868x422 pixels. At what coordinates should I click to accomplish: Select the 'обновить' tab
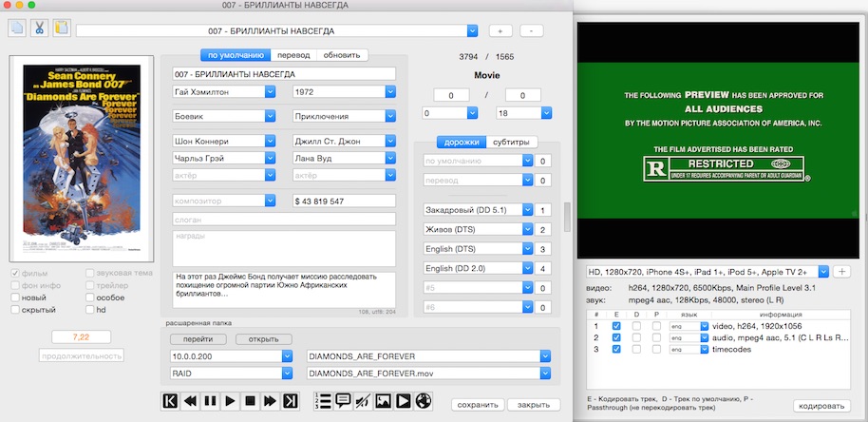tap(342, 55)
